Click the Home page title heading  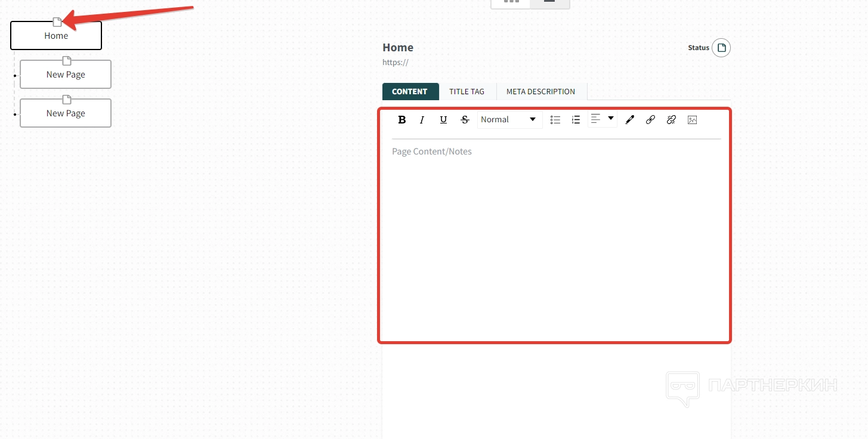[398, 48]
